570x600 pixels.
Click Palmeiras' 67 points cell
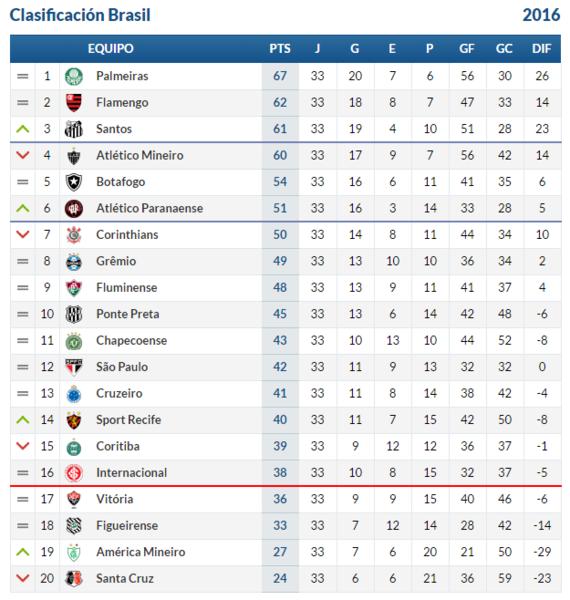pyautogui.click(x=280, y=76)
